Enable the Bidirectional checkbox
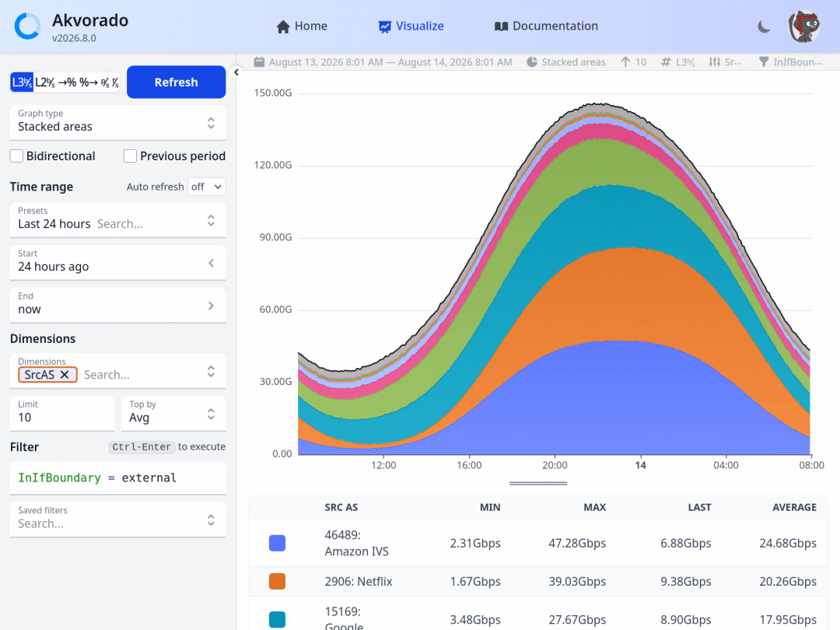 click(16, 156)
